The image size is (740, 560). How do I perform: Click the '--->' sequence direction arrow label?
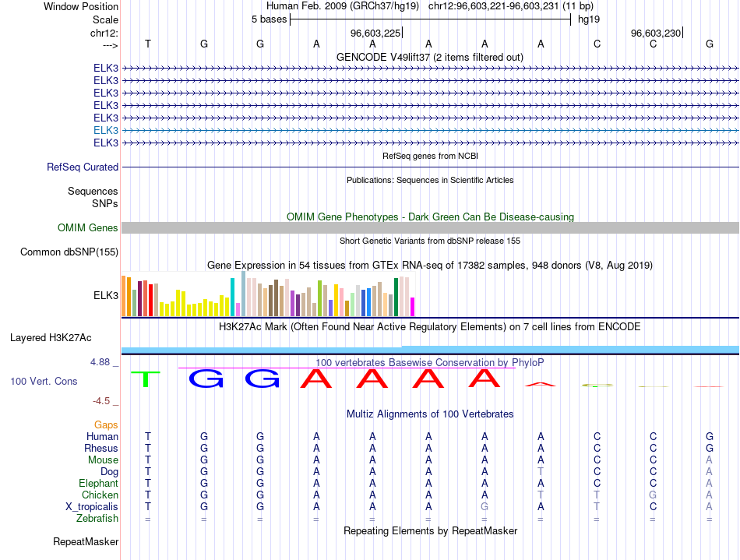point(111,45)
